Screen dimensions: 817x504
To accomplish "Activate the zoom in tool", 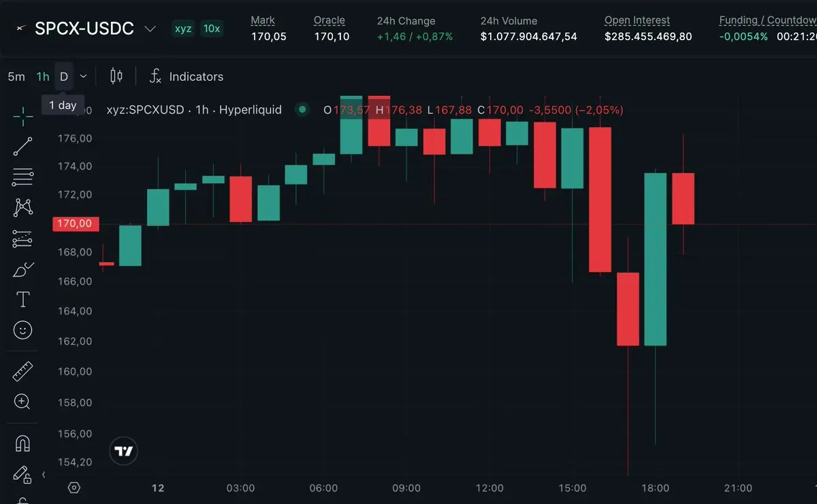I will pyautogui.click(x=22, y=402).
